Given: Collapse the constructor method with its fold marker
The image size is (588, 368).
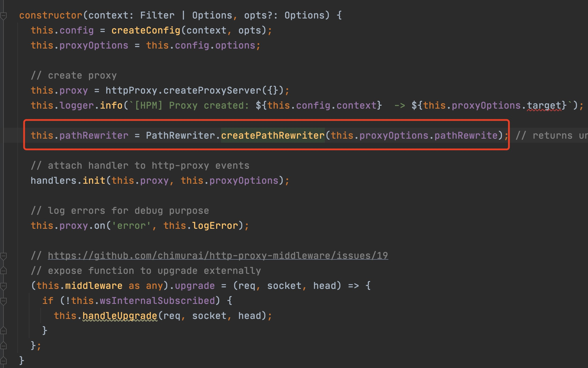Looking at the screenshot, I should (3, 16).
